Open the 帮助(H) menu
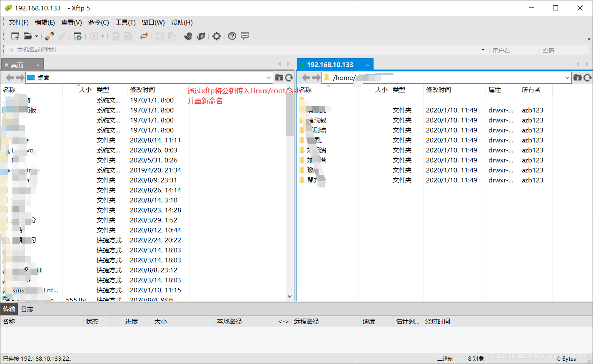593x364 pixels. tap(182, 22)
